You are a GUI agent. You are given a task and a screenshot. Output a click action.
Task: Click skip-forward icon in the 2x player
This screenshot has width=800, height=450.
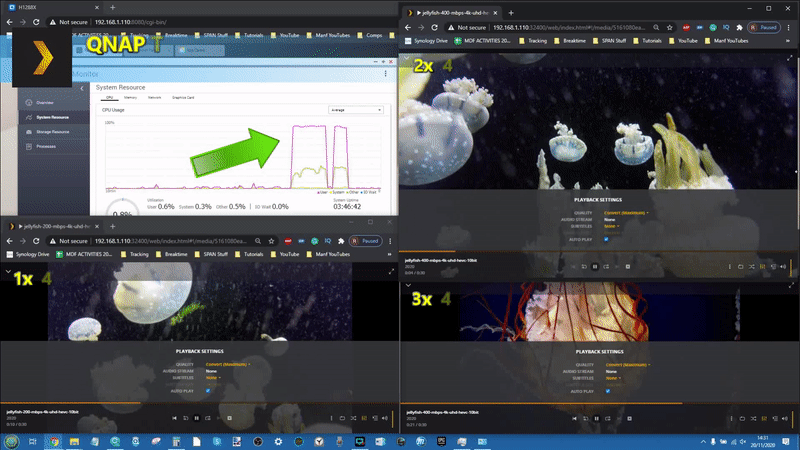(x=606, y=266)
